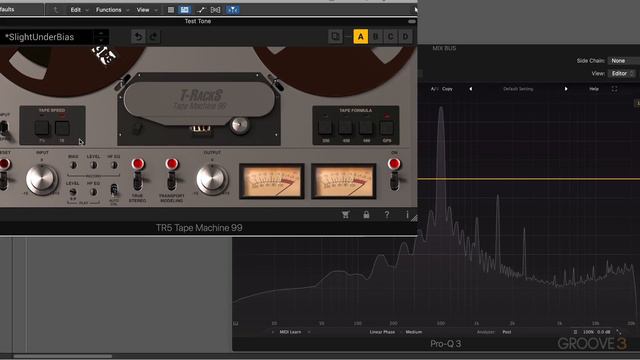Open help via question mark icon
The height and width of the screenshot is (360, 640).
click(x=387, y=215)
